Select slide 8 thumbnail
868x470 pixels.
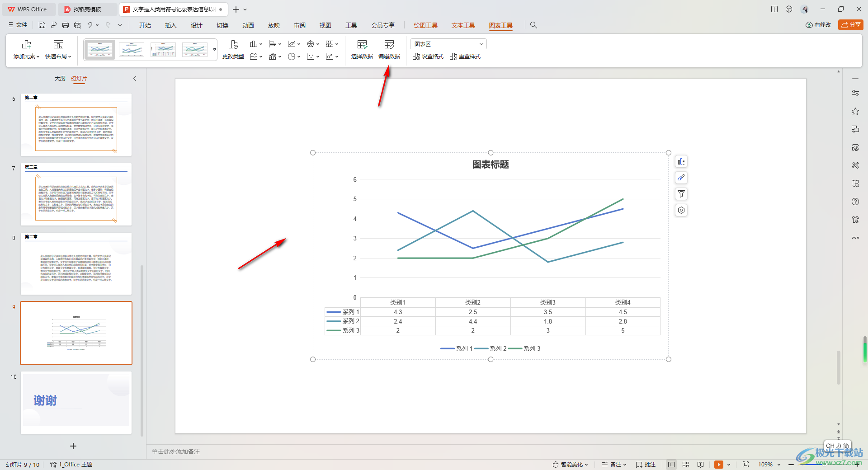[x=76, y=264]
